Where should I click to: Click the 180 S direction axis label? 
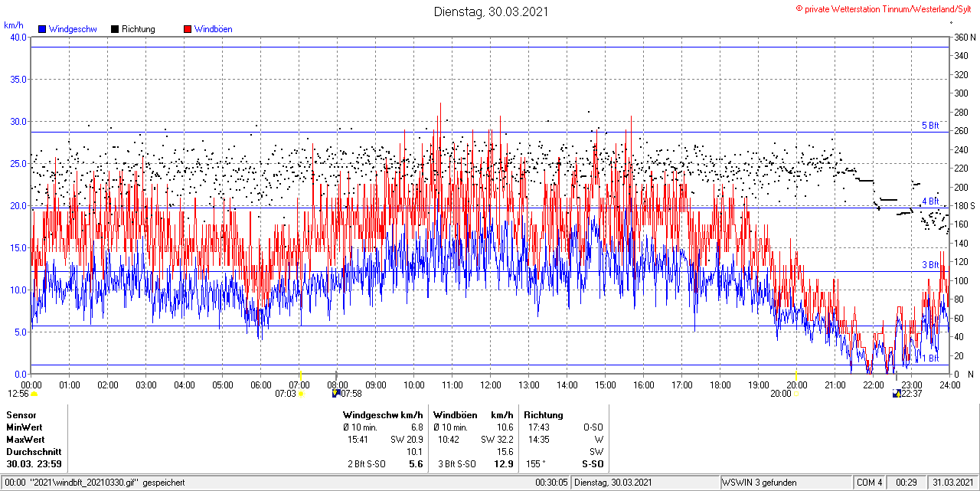964,206
